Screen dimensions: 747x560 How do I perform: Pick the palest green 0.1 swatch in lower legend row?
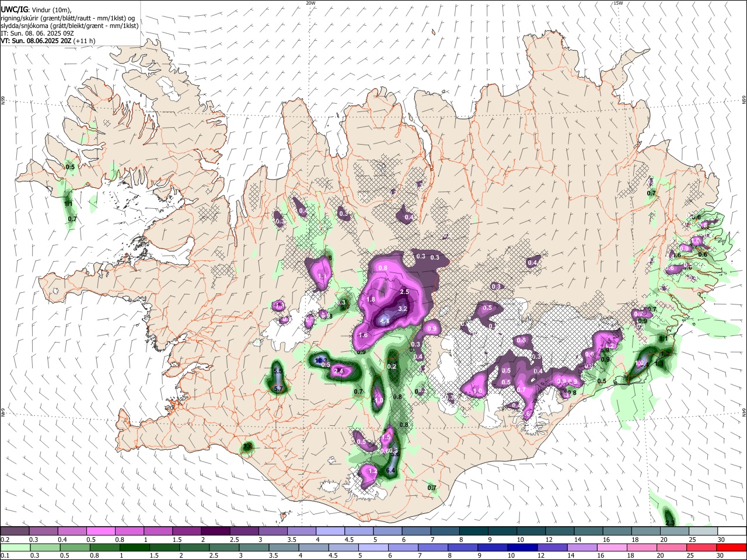point(15,547)
